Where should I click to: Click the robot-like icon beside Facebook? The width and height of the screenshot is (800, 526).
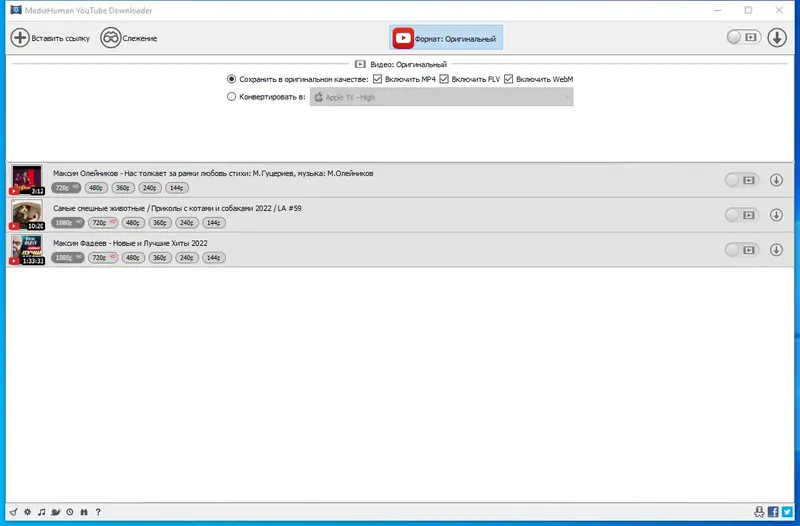coord(759,512)
